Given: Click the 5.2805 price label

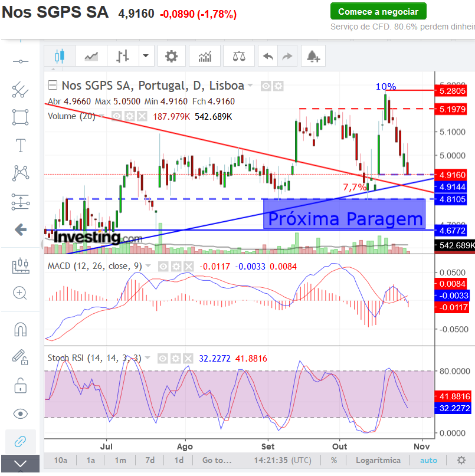Looking at the screenshot, I should (451, 91).
